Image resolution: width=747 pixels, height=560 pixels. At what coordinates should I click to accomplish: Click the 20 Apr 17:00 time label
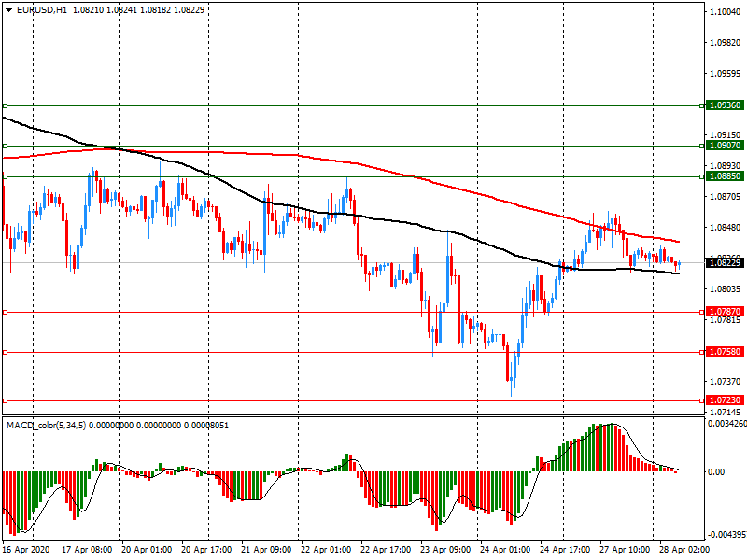click(x=206, y=549)
